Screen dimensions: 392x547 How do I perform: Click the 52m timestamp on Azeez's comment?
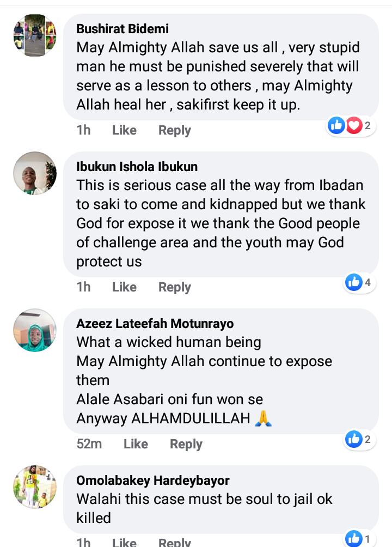(89, 444)
